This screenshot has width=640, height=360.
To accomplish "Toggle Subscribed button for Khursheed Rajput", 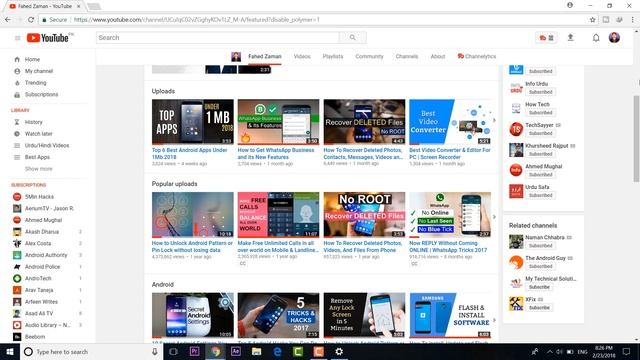I will coord(540,154).
